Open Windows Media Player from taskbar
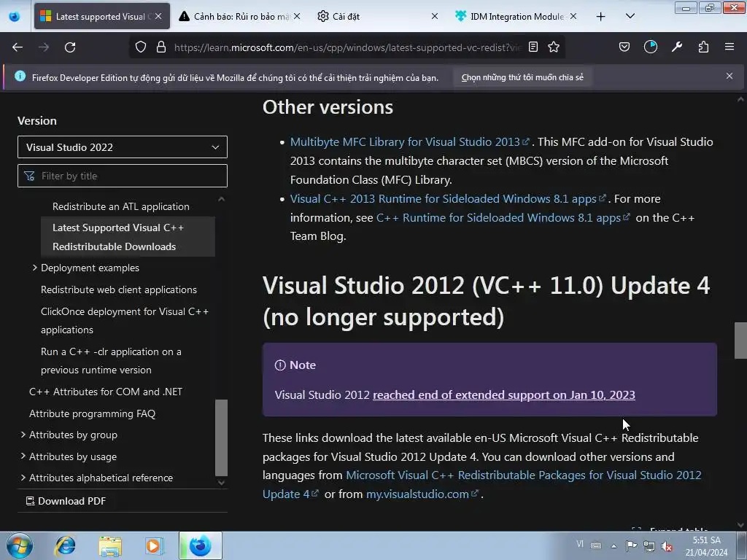This screenshot has height=560, width=747. pyautogui.click(x=153, y=545)
